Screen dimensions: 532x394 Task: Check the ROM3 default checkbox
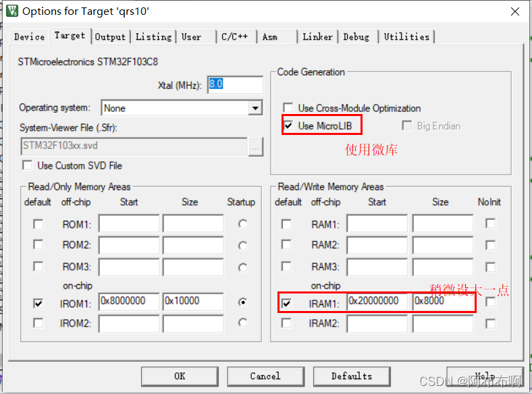(x=38, y=266)
